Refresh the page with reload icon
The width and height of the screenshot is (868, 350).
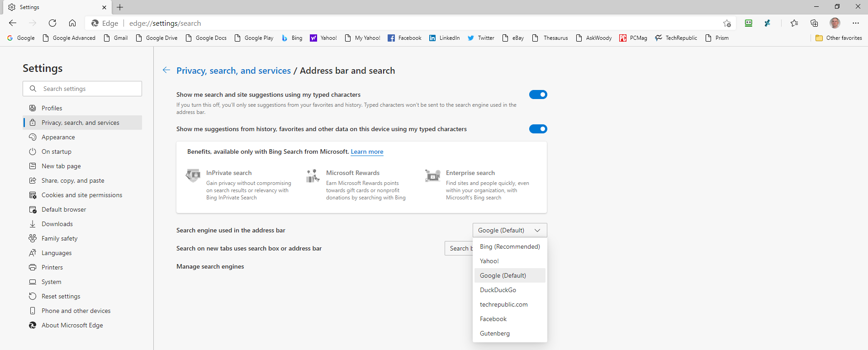tap(52, 23)
